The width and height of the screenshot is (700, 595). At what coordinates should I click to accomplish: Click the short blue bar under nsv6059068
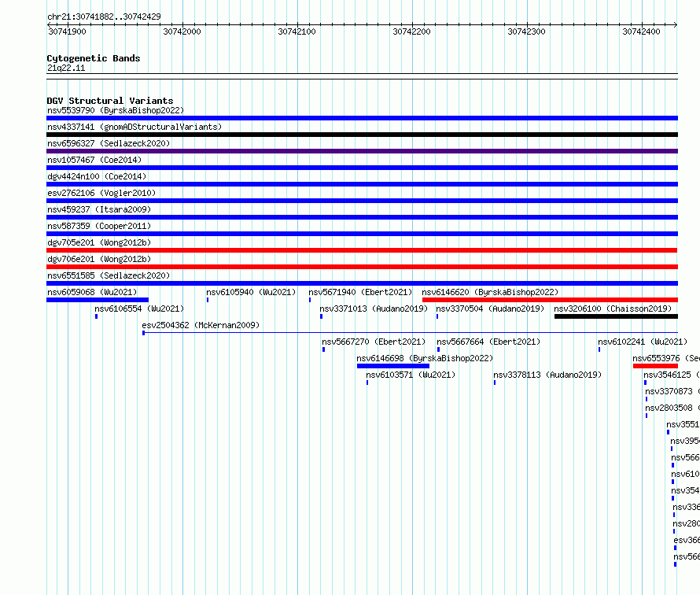point(98,300)
